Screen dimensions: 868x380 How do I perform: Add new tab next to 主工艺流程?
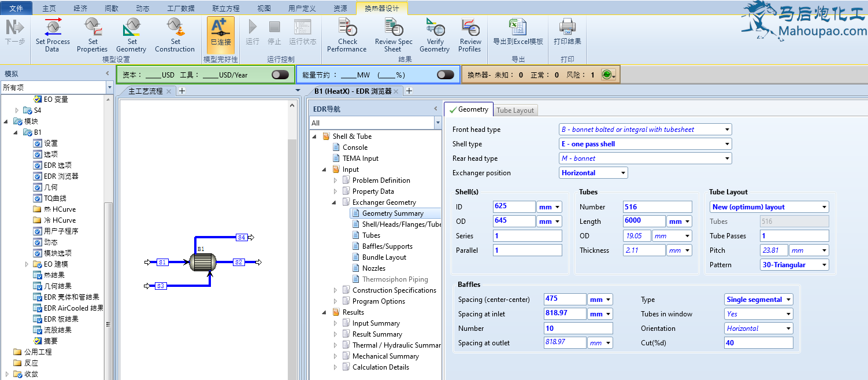point(181,91)
